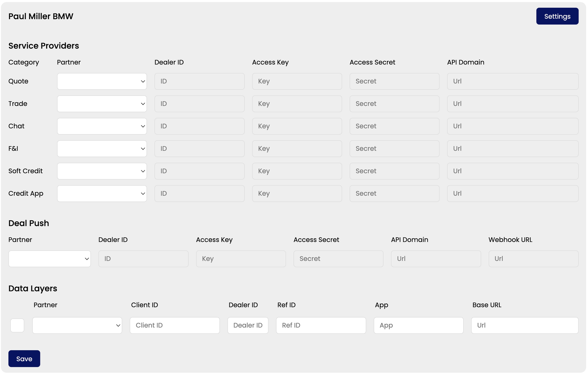The height and width of the screenshot is (375, 588).
Task: Click the Base URL input field
Action: click(524, 325)
